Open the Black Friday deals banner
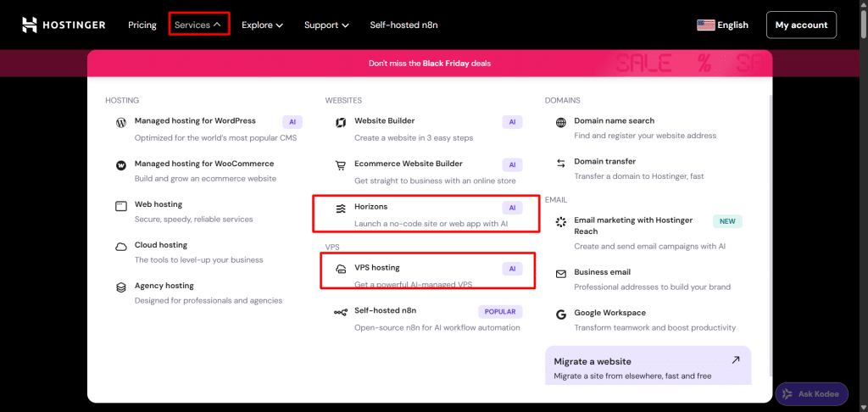This screenshot has width=868, height=412. (430, 63)
